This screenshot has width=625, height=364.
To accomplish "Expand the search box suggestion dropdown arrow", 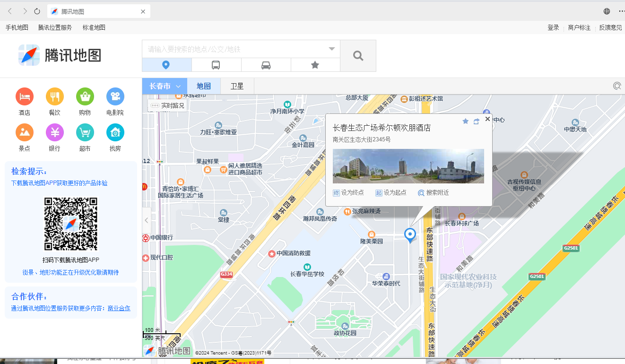I will pos(332,49).
